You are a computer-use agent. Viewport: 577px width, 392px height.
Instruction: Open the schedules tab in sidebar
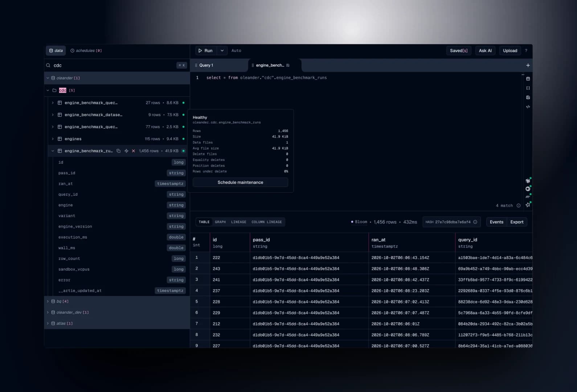(86, 51)
